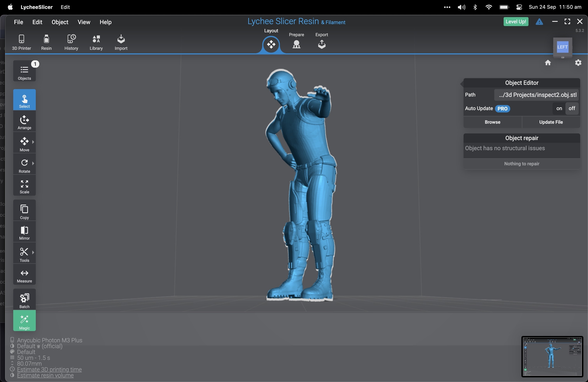Viewport: 588px width, 382px height.
Task: Open the Resin selection
Action: click(x=46, y=43)
